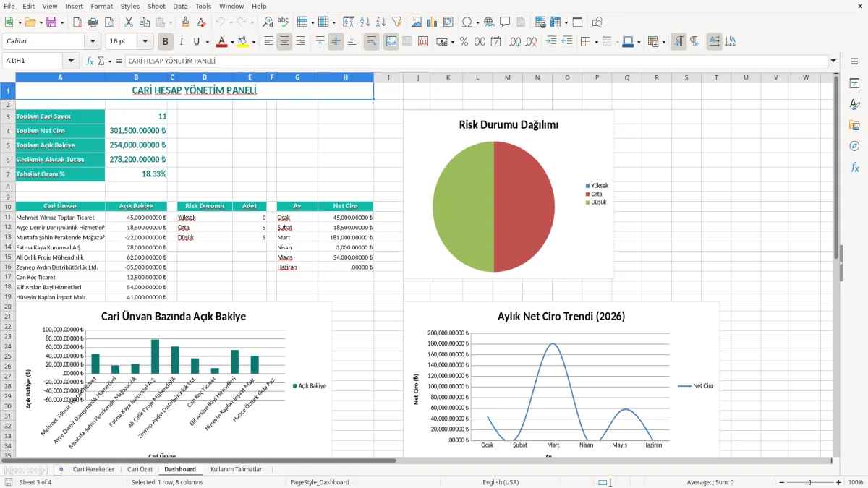Viewport: 868px width, 488px height.
Task: Toggle Bold formatting button
Action: pos(165,42)
